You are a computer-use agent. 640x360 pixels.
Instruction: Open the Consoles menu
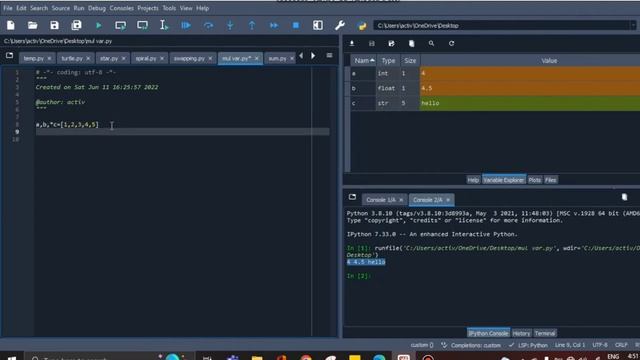pos(121,8)
